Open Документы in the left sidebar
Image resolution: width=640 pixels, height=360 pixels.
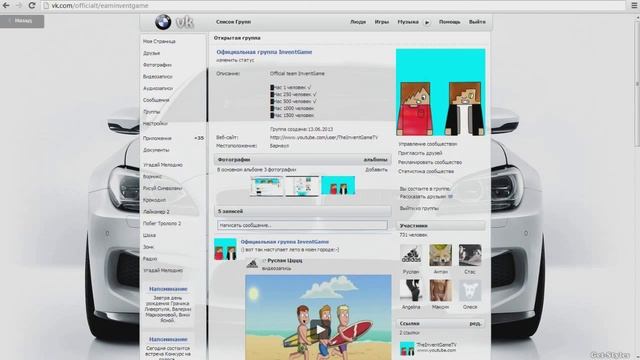point(156,150)
